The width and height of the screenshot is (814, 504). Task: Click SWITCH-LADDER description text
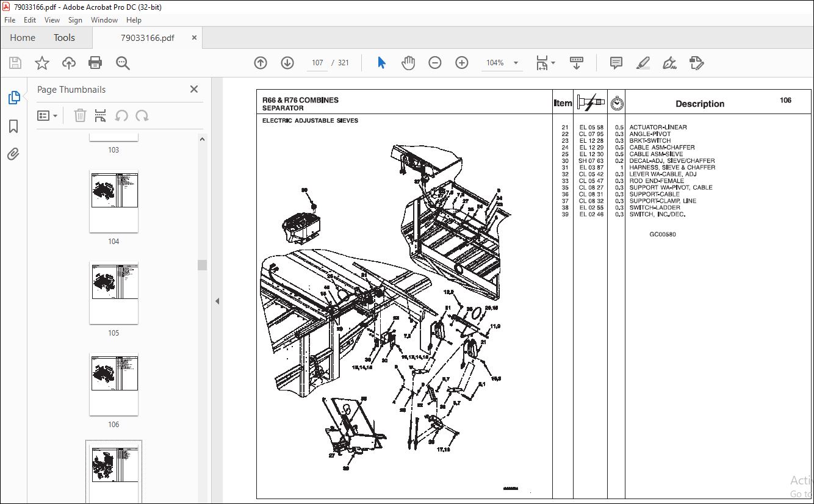(655, 207)
